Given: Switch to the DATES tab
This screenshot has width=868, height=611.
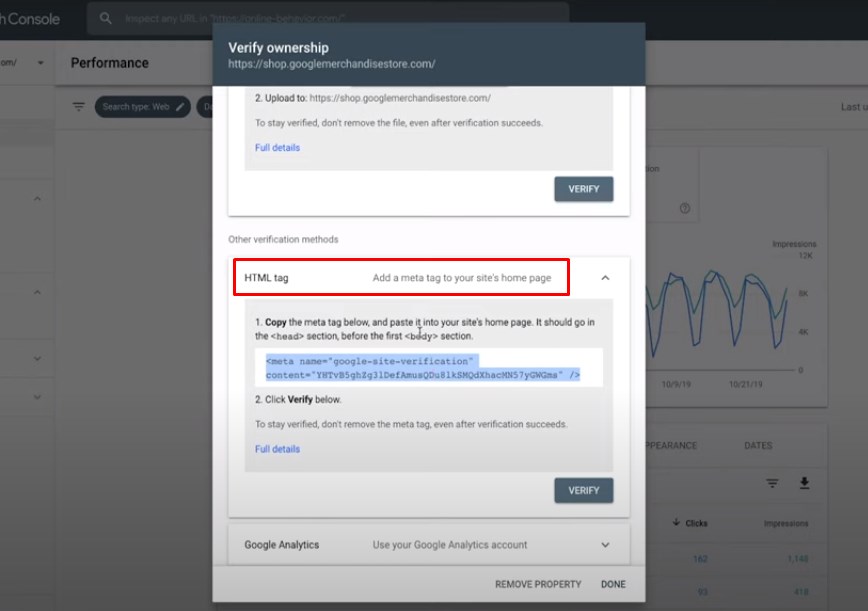Looking at the screenshot, I should pos(758,446).
